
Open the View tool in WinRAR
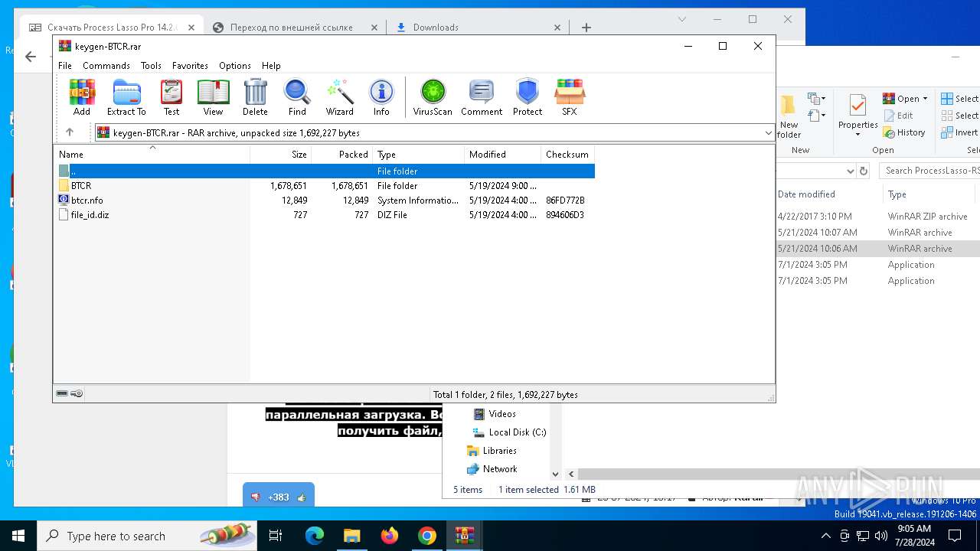213,97
